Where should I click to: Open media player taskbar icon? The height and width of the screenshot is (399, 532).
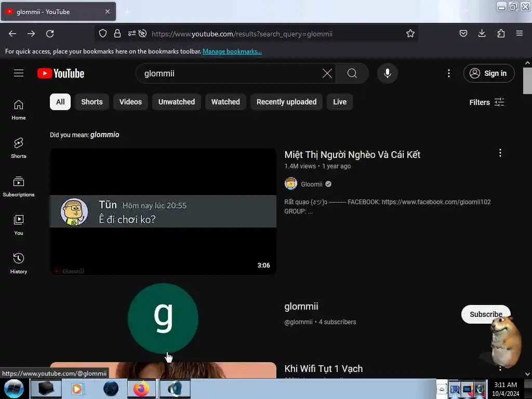[x=77, y=389]
